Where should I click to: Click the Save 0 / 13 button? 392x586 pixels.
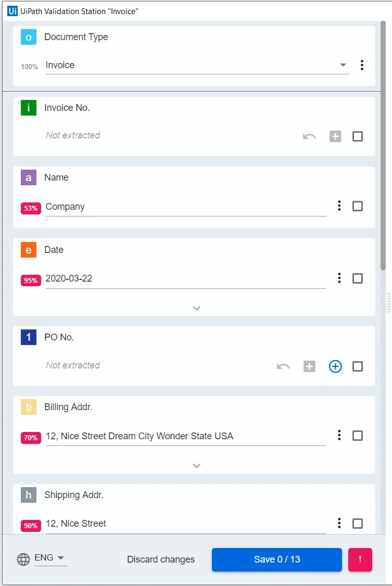[277, 559]
